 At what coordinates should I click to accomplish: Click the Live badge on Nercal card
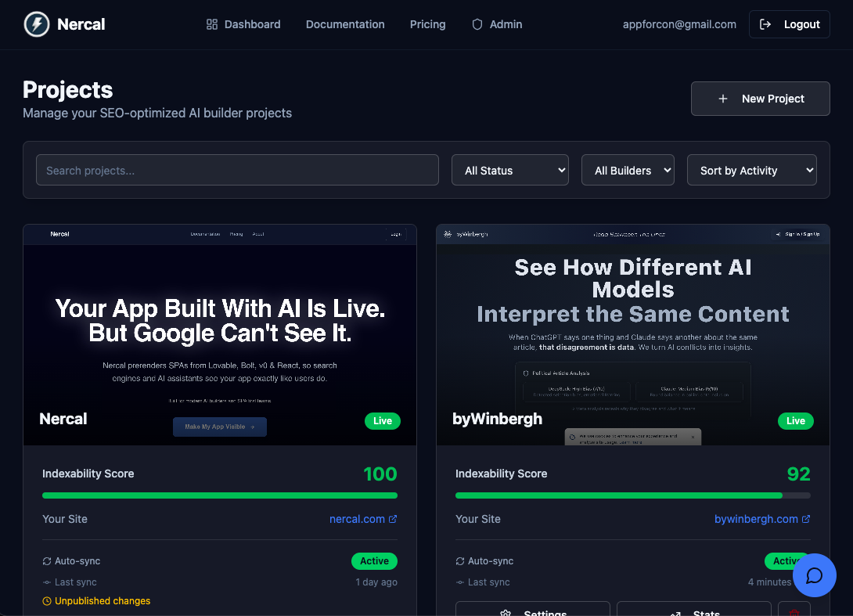point(383,420)
